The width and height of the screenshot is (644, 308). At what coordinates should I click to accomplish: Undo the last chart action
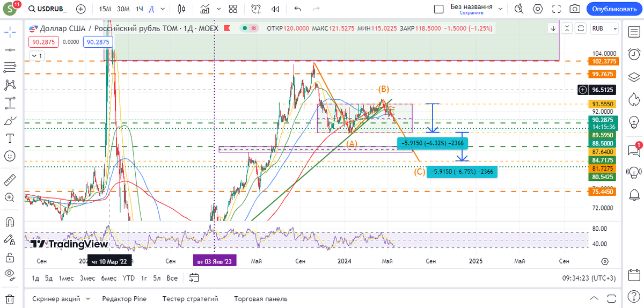coord(298,9)
